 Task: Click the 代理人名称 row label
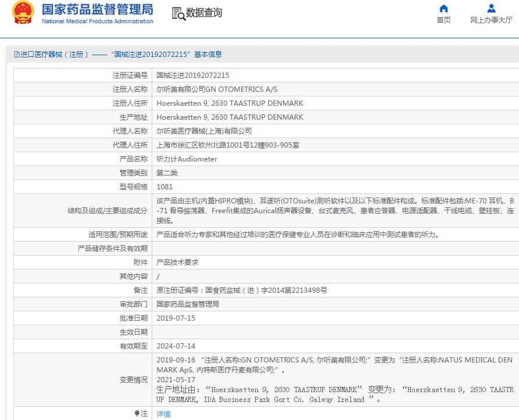coord(130,131)
